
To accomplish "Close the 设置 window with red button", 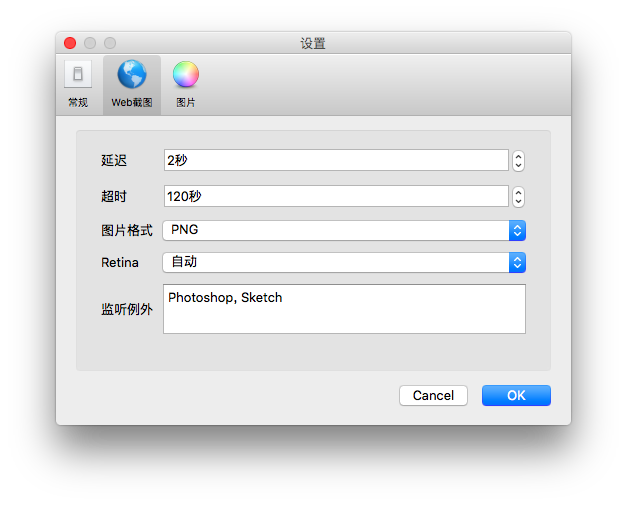I will (x=70, y=43).
